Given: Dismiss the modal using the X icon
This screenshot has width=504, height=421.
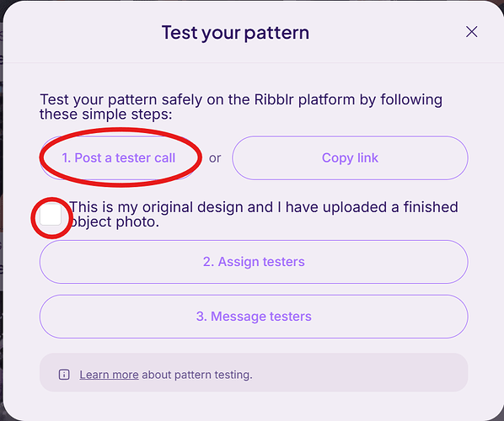Looking at the screenshot, I should pos(471,32).
